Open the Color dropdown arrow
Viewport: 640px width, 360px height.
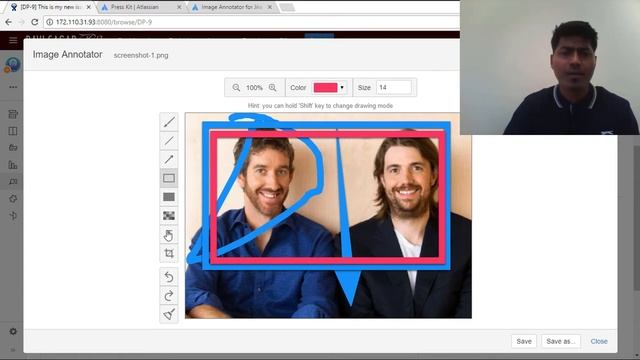click(342, 87)
